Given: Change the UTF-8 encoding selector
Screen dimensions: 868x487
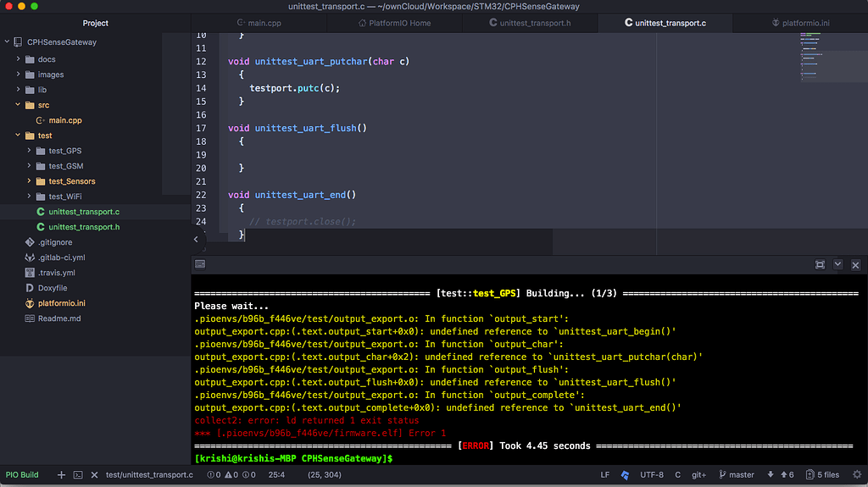Looking at the screenshot, I should [x=652, y=475].
